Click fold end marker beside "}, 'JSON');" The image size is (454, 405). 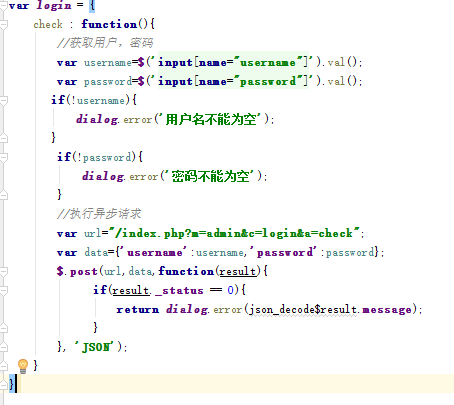[x=3, y=347]
